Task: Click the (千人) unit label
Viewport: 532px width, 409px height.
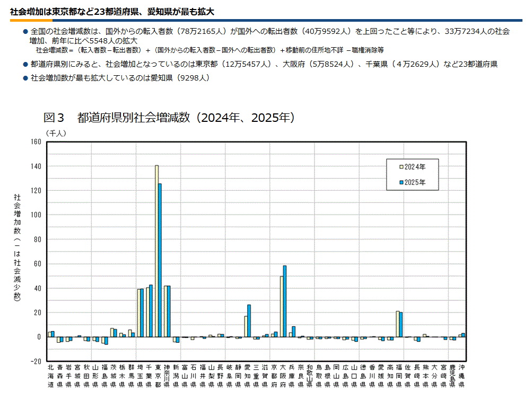Action: tap(56, 132)
